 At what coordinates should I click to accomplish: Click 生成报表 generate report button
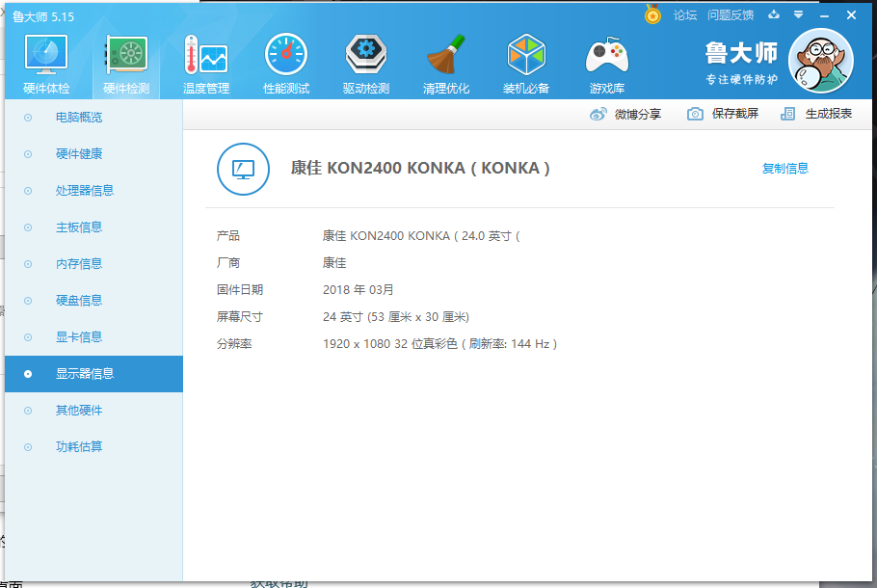click(x=817, y=114)
